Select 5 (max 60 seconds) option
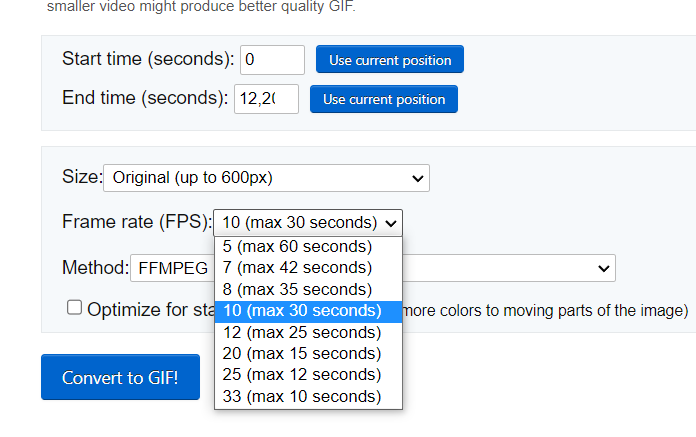The height and width of the screenshot is (437, 696). [297, 246]
